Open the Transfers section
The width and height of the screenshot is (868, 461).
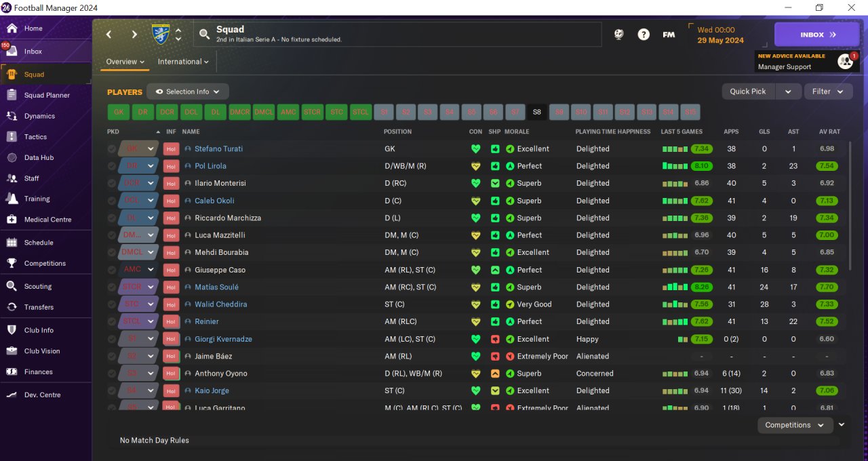coord(45,307)
